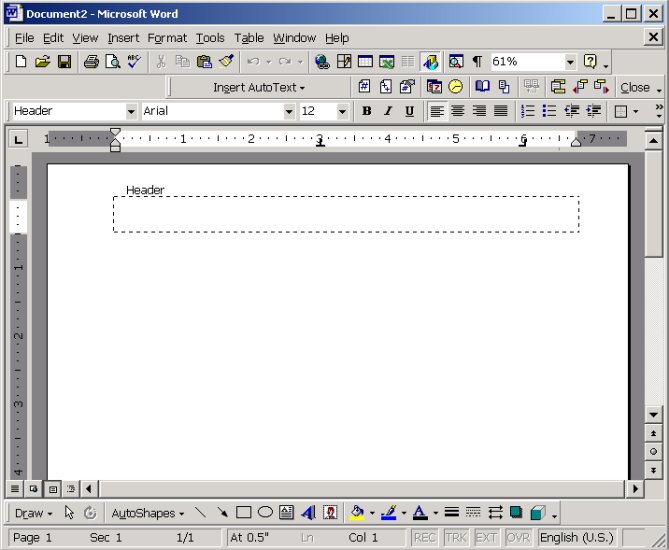Viewport: 669px width, 550px height.
Task: Click the Insert WordArt icon
Action: click(308, 513)
